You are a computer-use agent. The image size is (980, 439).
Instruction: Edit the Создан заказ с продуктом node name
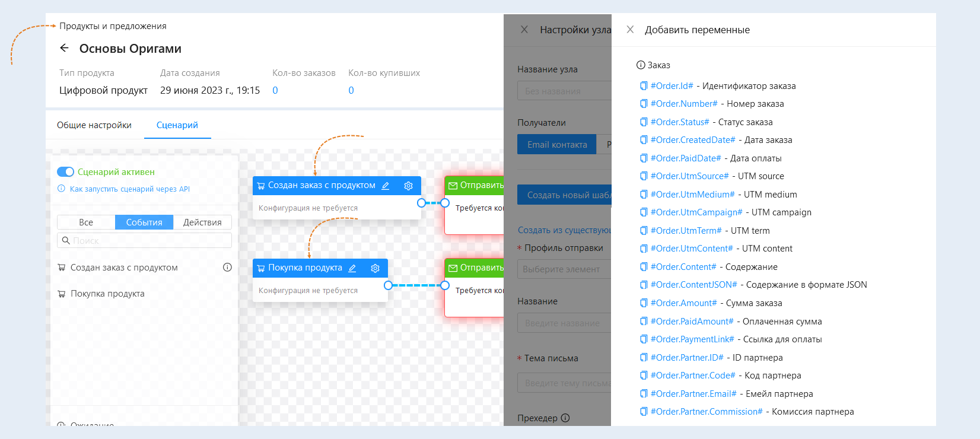[386, 186]
